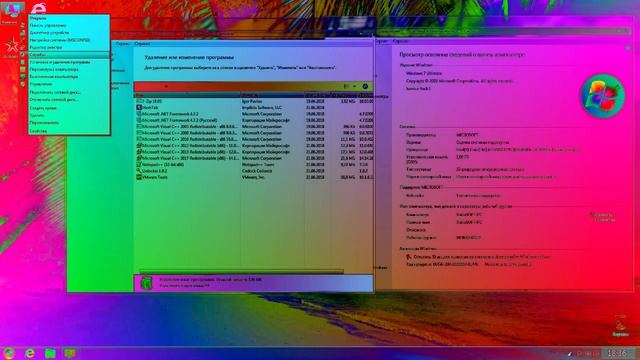Viewport: 640px width, 360px height.
Task: Click fourth taskbar icon after Explorer
Action: (x=70, y=353)
